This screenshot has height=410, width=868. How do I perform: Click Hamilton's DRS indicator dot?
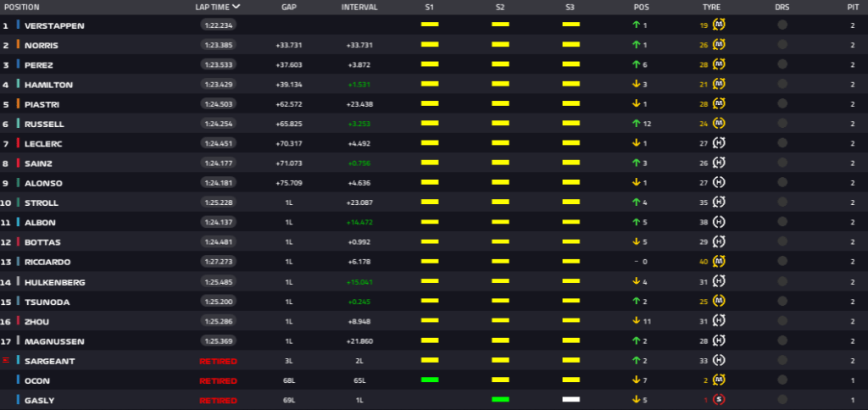point(782,84)
